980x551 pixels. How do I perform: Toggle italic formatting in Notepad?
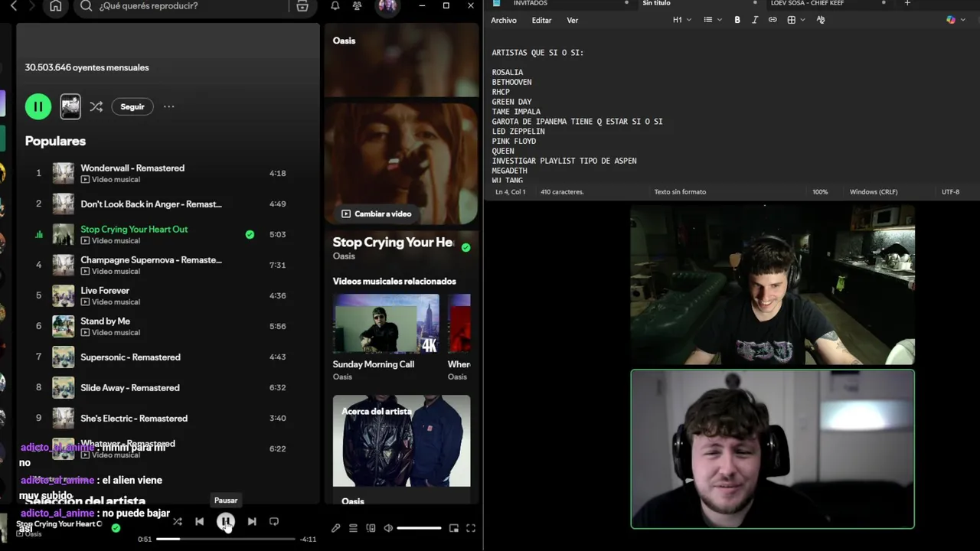(x=755, y=20)
